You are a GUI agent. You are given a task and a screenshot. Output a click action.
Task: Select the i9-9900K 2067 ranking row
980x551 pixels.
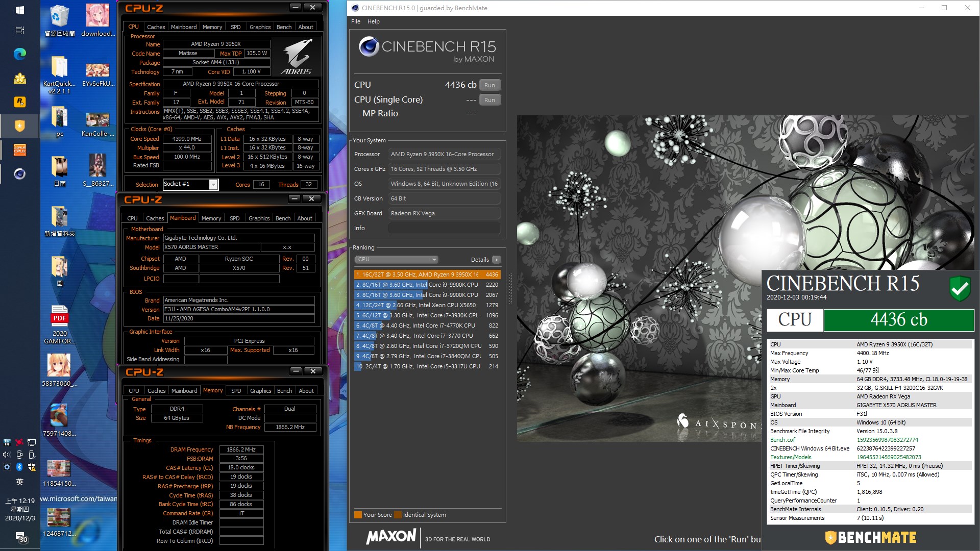tap(427, 295)
